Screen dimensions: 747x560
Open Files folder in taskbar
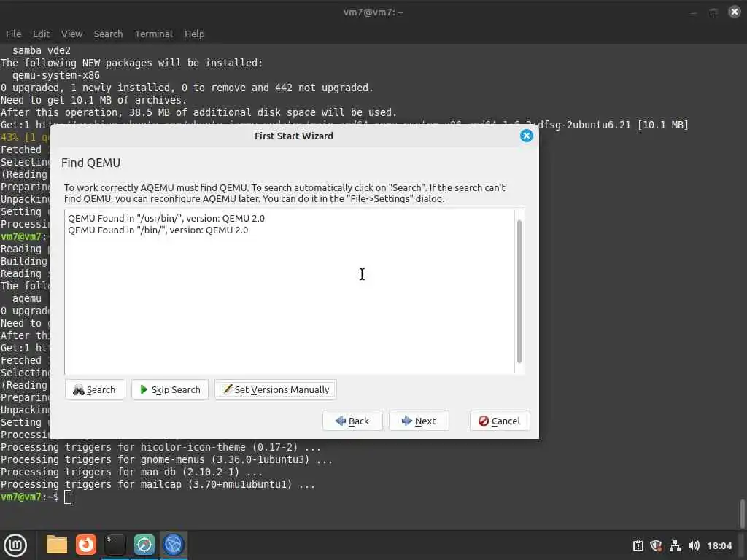pyautogui.click(x=57, y=545)
